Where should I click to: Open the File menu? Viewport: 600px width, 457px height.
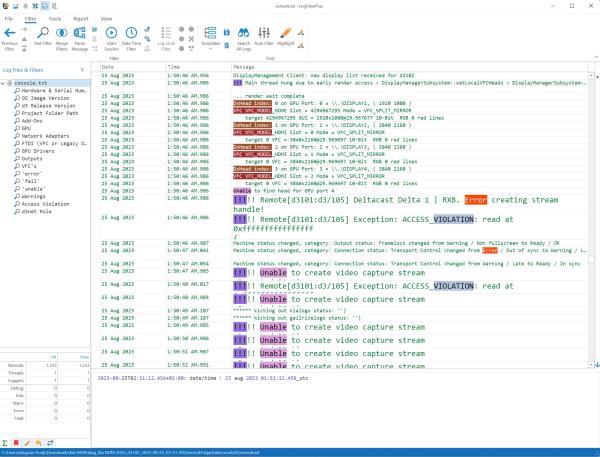[x=9, y=19]
